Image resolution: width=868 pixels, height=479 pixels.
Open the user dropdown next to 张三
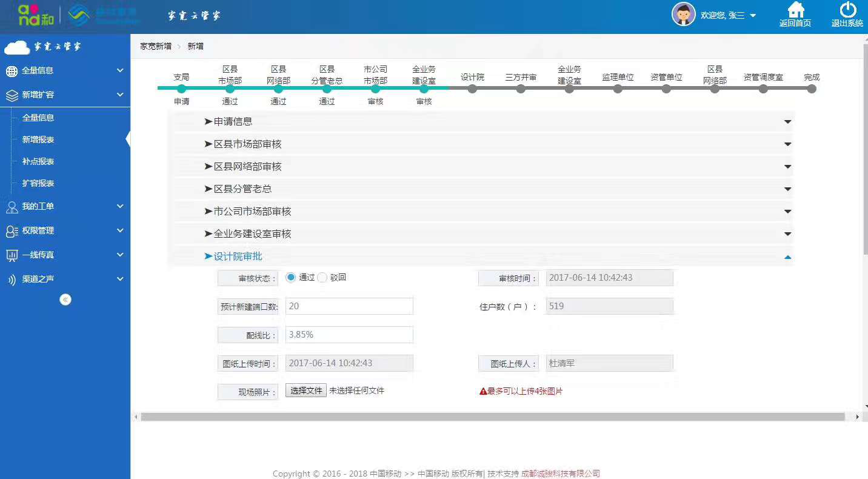click(753, 16)
